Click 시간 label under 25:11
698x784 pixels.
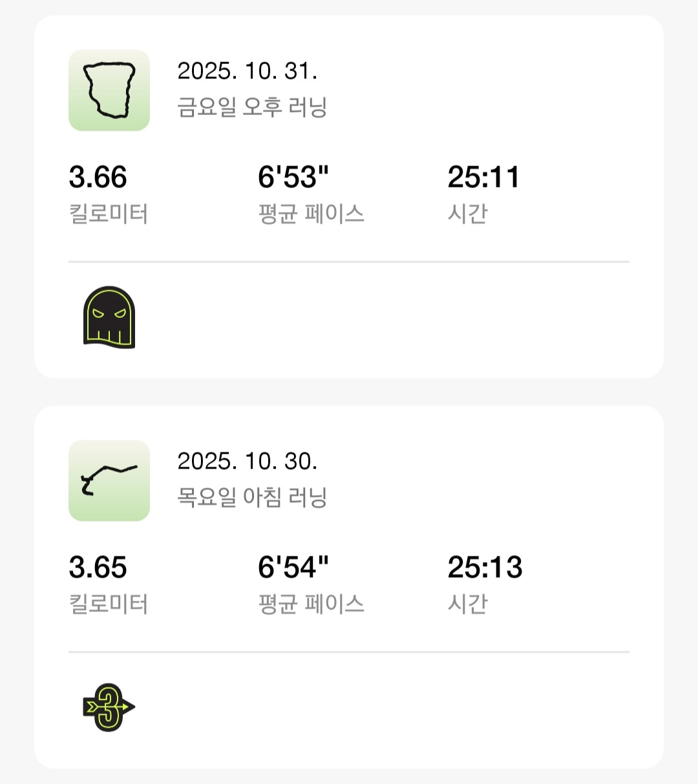(x=467, y=214)
